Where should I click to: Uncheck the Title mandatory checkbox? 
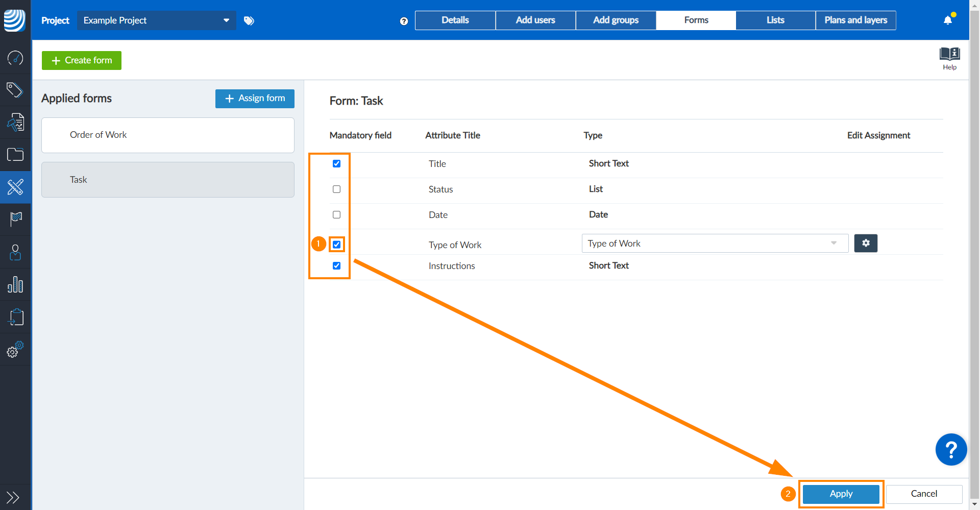336,164
